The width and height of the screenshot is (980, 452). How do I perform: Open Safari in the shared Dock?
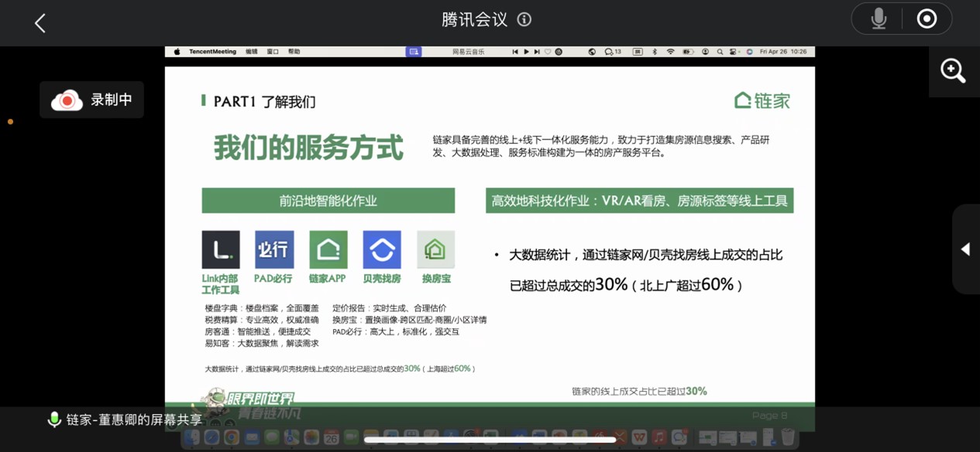pos(211,438)
